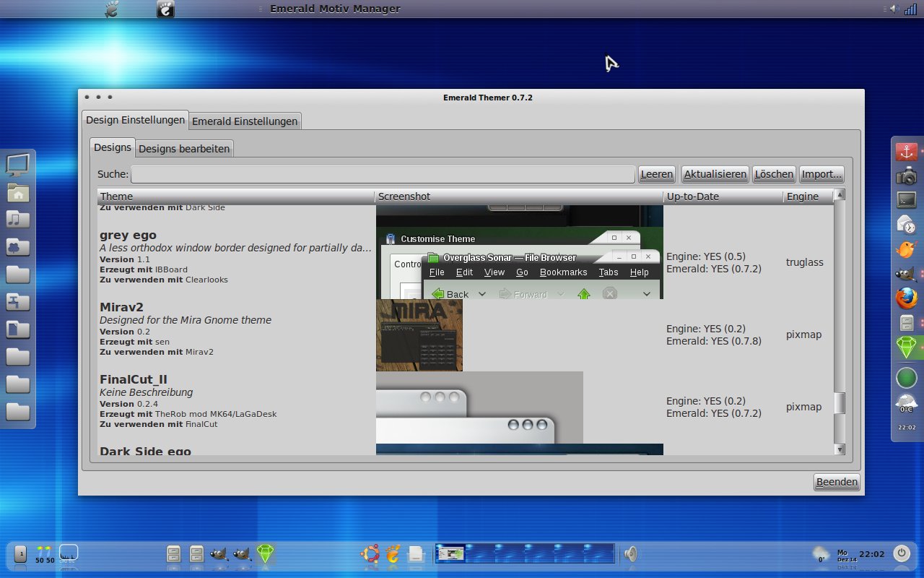Click the Import... button

(x=821, y=174)
